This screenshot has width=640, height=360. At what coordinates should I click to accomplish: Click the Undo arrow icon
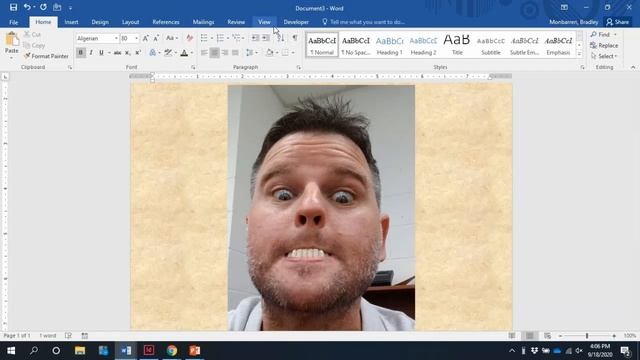coord(27,7)
